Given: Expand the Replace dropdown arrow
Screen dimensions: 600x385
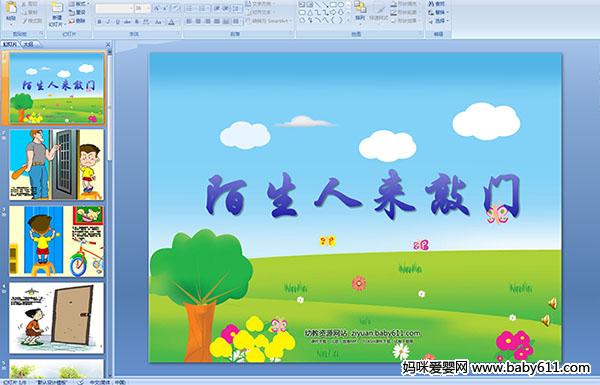Looking at the screenshot, I should point(447,13).
